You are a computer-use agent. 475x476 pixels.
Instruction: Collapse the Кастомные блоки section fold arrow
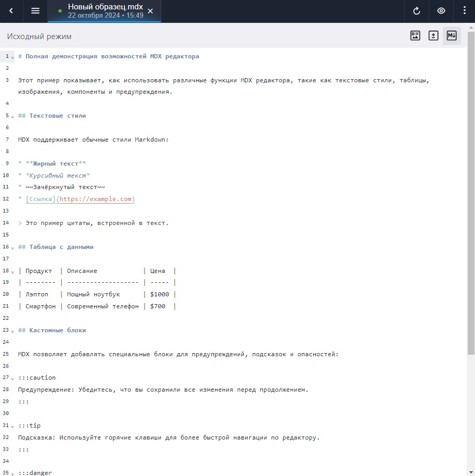(x=12, y=331)
